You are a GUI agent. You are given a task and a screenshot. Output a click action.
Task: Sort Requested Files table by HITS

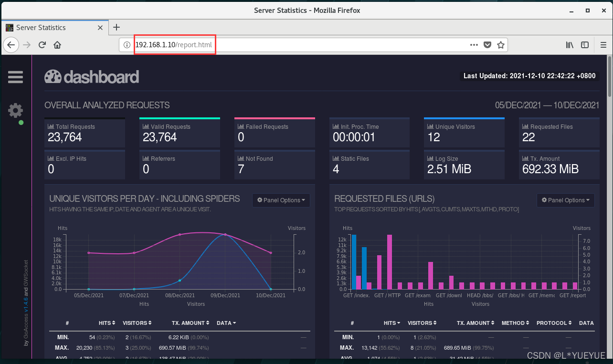pyautogui.click(x=392, y=323)
